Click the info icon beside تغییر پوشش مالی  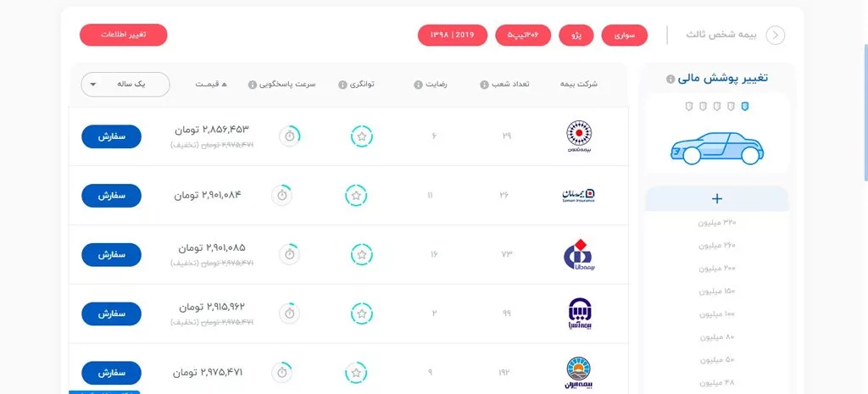click(670, 80)
